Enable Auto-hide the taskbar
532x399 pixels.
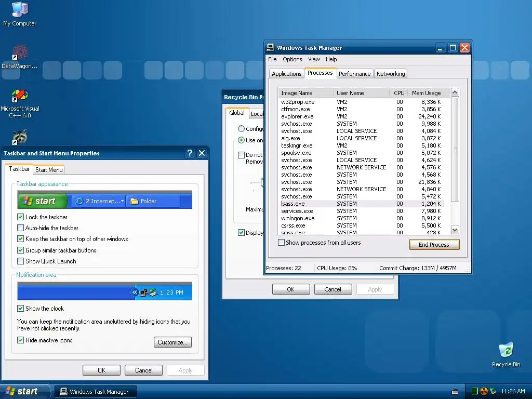point(20,228)
